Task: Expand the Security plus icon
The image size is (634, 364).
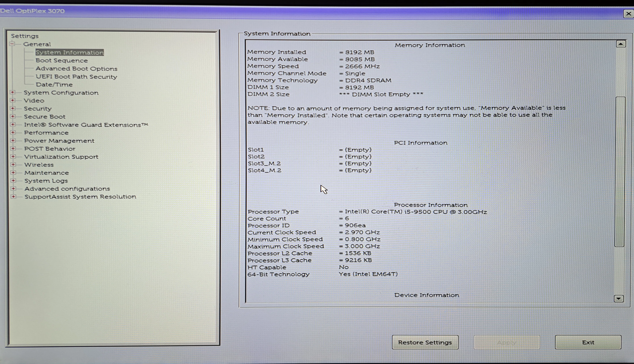Action: pos(12,108)
